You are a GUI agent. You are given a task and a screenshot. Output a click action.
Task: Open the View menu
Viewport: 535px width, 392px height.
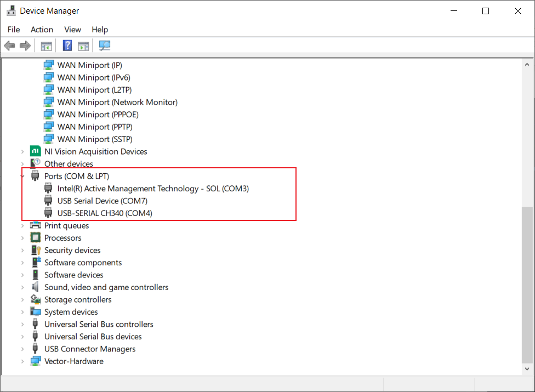coord(73,30)
